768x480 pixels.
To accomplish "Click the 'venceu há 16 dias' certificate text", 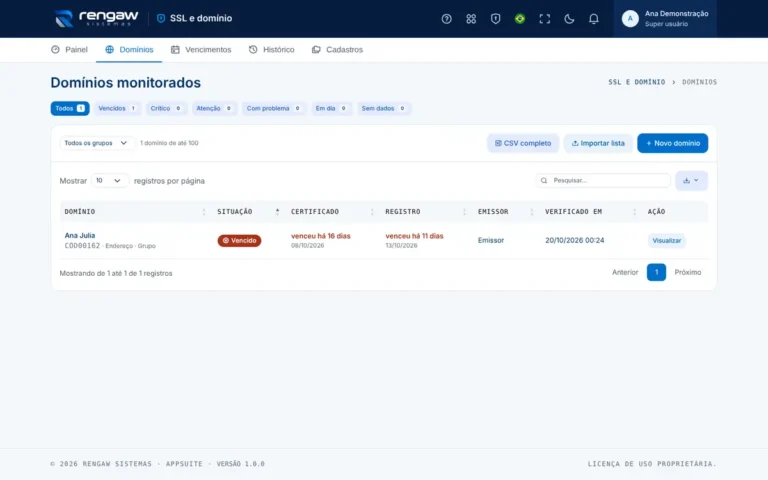I will [321, 236].
